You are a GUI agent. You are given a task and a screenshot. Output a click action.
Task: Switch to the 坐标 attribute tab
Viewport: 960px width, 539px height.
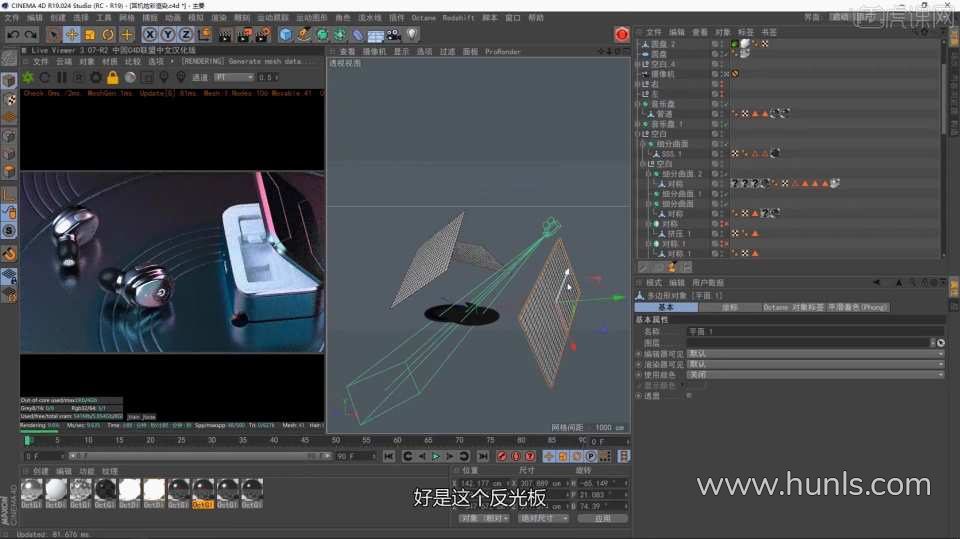point(729,308)
